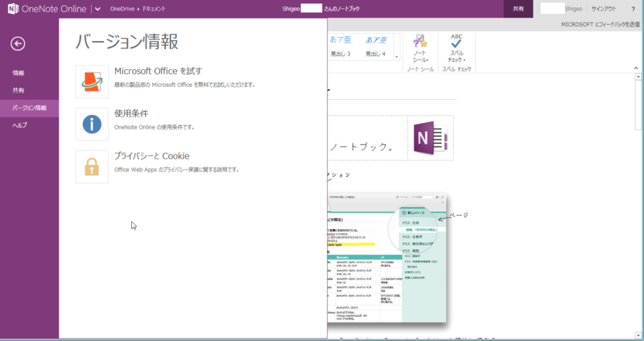
Task: Select ヘルプ in the left sidebar
Action: pyautogui.click(x=29, y=125)
